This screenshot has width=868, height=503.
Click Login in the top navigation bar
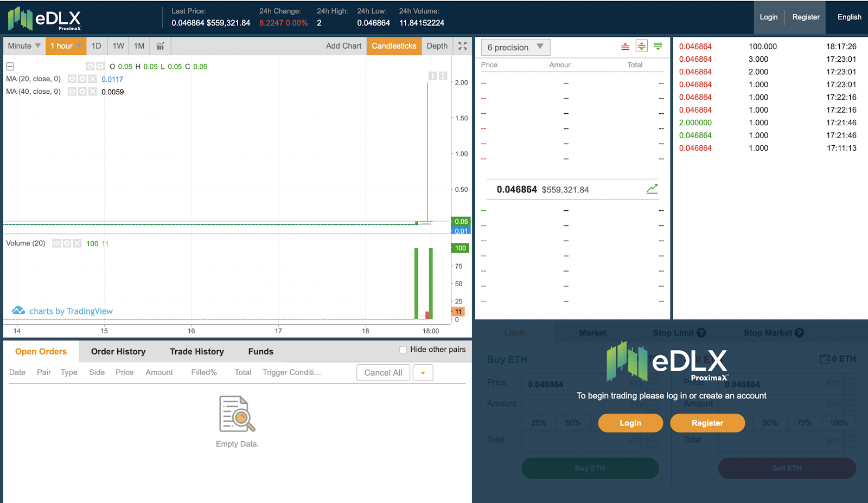pyautogui.click(x=768, y=17)
